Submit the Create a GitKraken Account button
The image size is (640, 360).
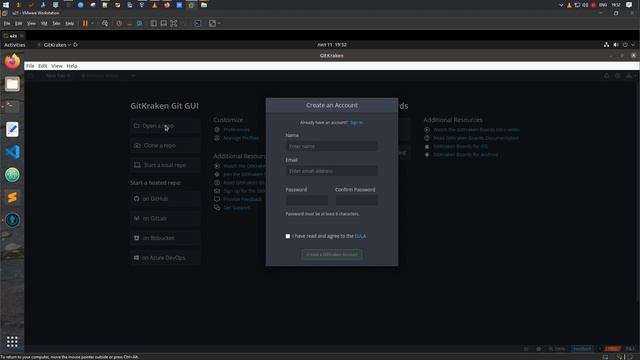pyautogui.click(x=331, y=254)
